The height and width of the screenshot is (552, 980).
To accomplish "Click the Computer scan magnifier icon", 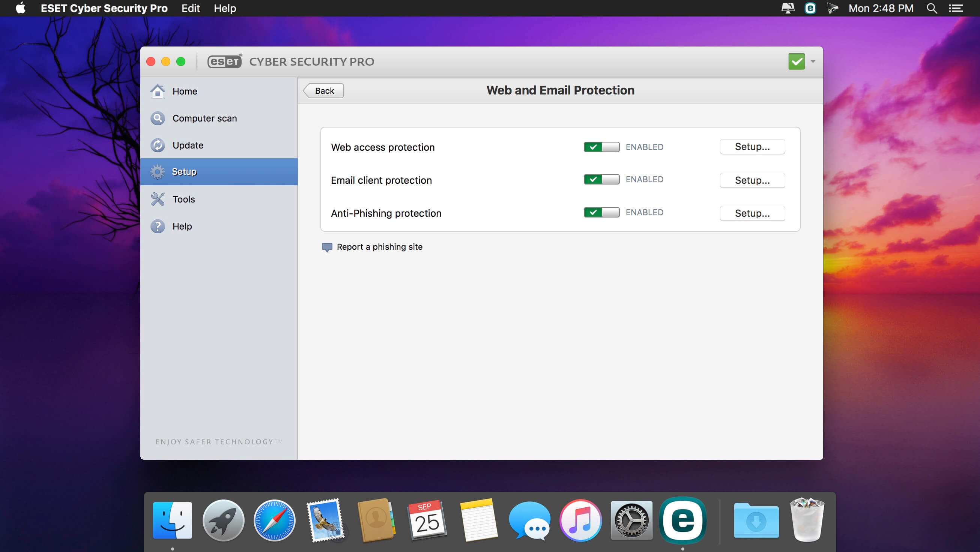I will tap(158, 118).
